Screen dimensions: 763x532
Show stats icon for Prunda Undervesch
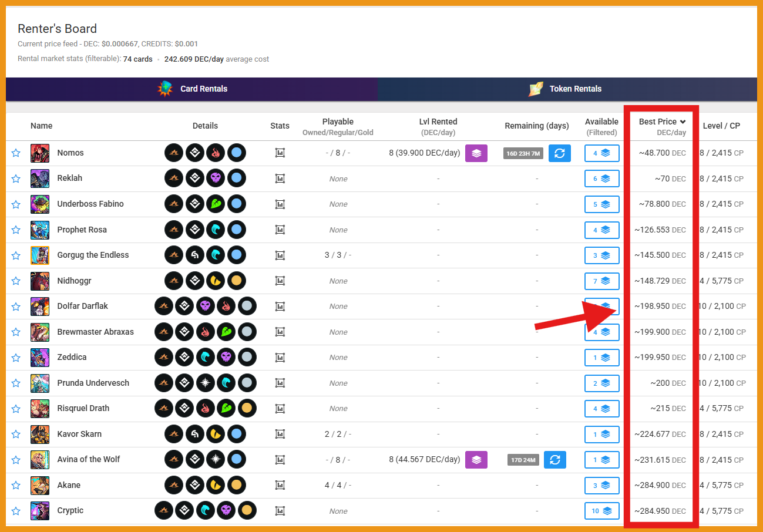(280, 383)
